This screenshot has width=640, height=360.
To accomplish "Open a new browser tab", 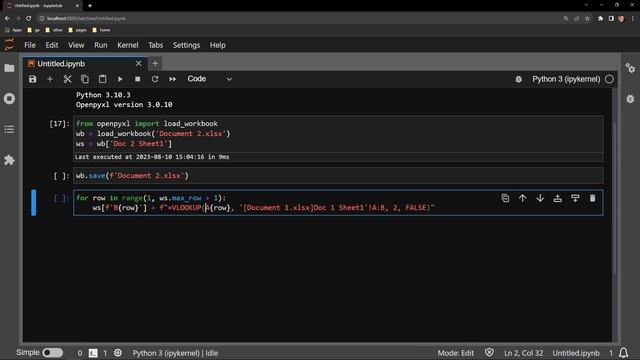I will pos(90,6).
